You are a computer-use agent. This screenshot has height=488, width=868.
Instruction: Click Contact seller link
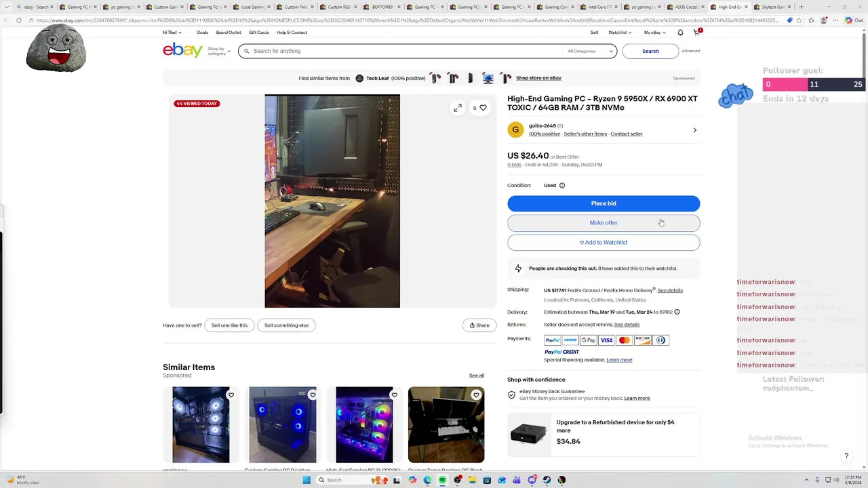(627, 134)
